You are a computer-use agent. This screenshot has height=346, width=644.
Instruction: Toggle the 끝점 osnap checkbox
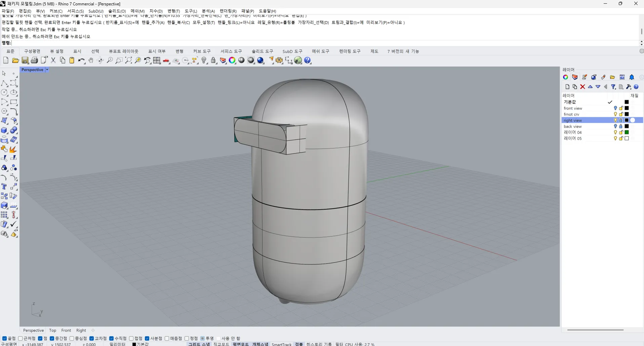(4, 338)
